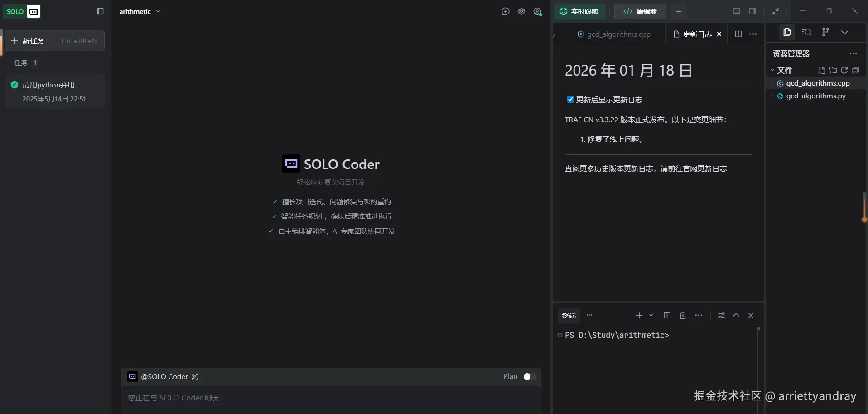The image size is (868, 414).
Task: Open the 资源管理器 more-actions menu
Action: [x=854, y=53]
